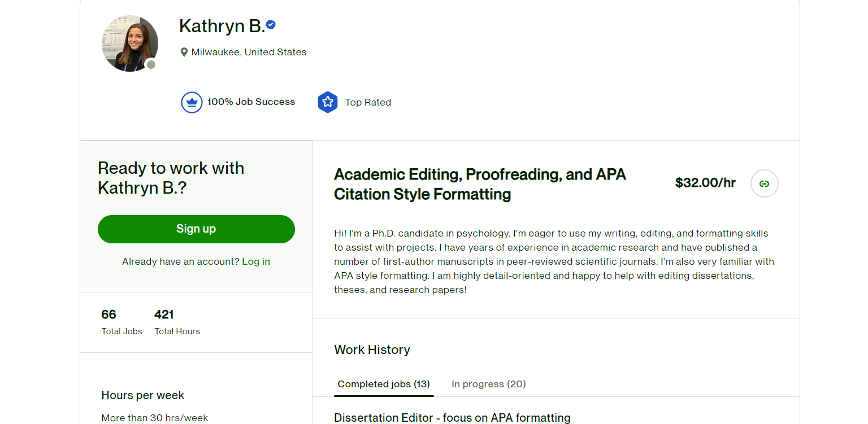The image size is (868, 424).
Task: Click the location pin icon
Action: tap(184, 53)
